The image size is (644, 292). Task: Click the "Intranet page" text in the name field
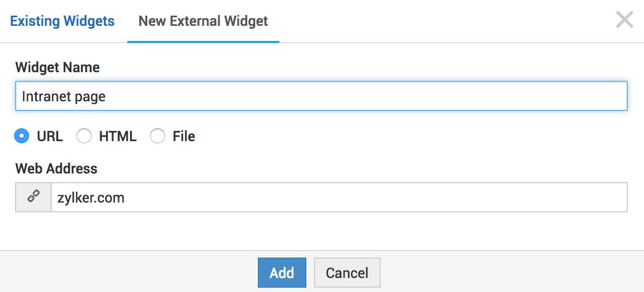[x=64, y=96]
